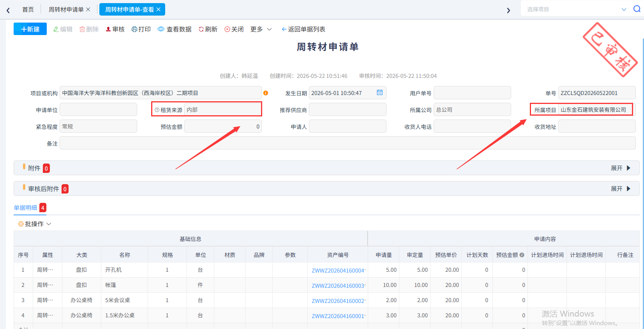Click the 打印 print button

coord(141,29)
